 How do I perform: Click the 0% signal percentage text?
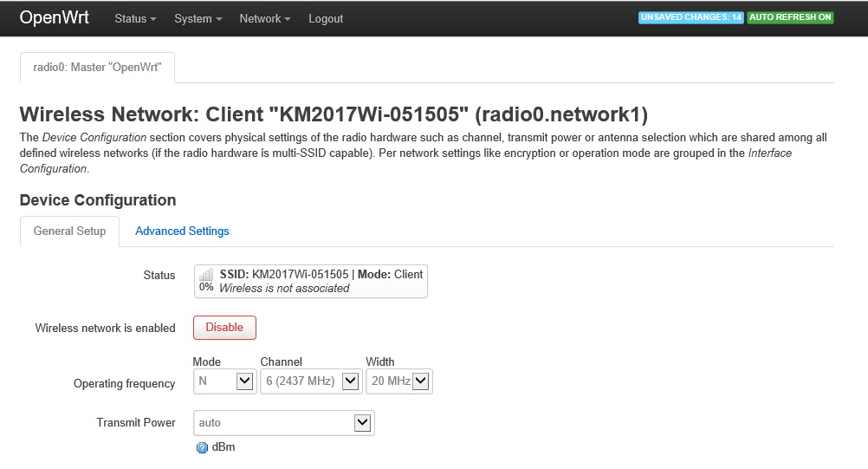pyautogui.click(x=206, y=287)
